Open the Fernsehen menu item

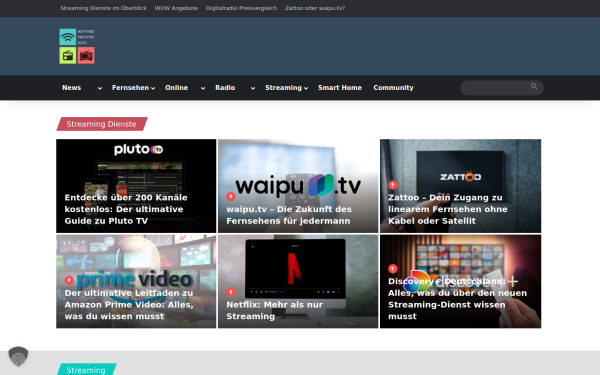(x=130, y=88)
